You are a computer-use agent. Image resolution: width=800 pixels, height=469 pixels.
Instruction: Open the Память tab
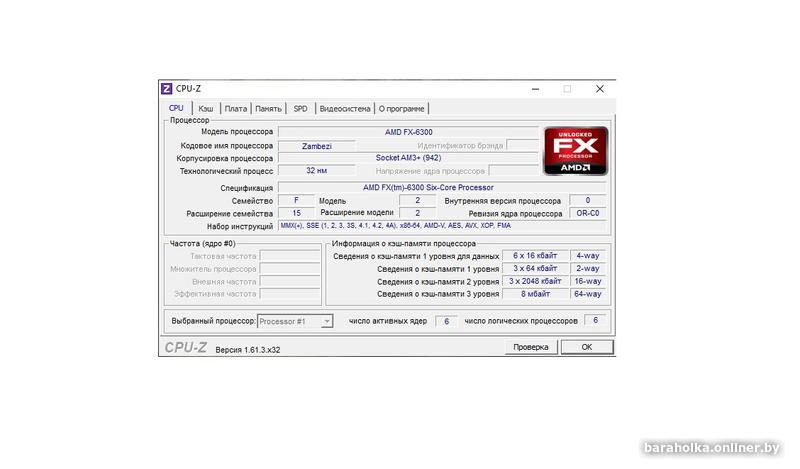click(268, 109)
